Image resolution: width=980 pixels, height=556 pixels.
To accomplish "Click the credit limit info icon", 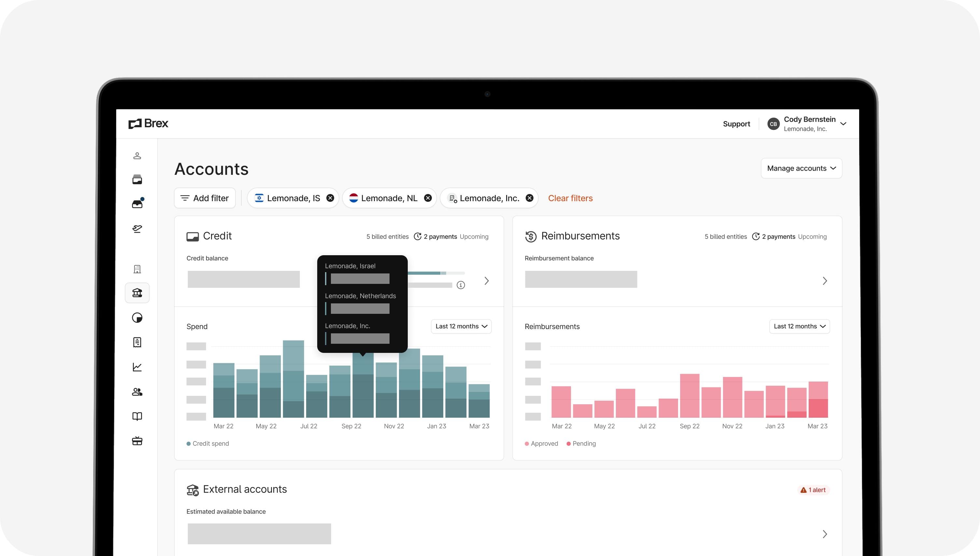I will coord(461,285).
